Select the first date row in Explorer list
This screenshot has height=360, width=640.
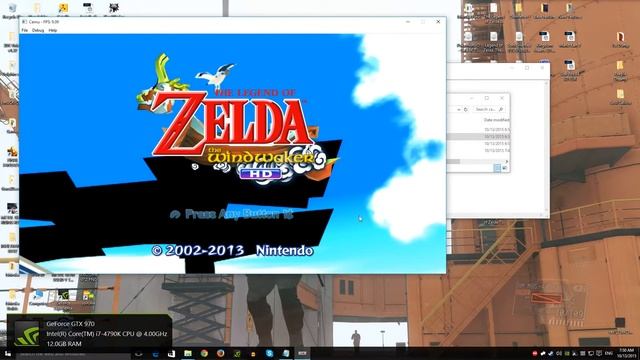(497, 130)
